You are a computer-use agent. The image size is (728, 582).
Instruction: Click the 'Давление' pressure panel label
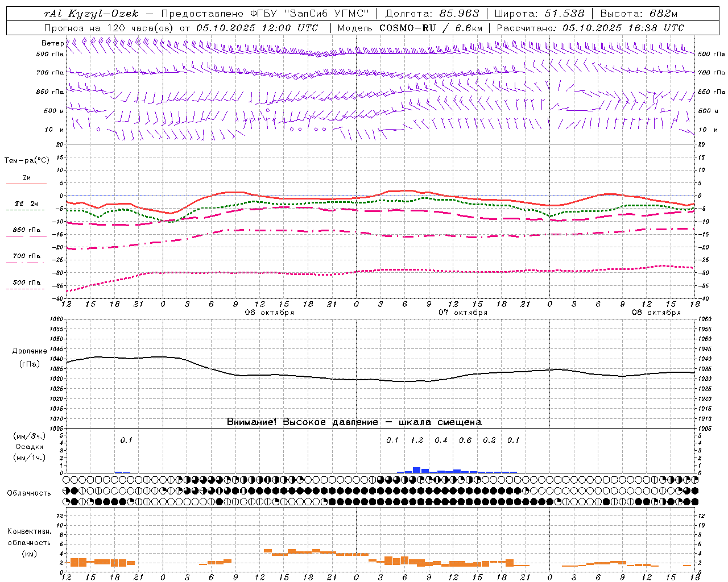(x=30, y=351)
